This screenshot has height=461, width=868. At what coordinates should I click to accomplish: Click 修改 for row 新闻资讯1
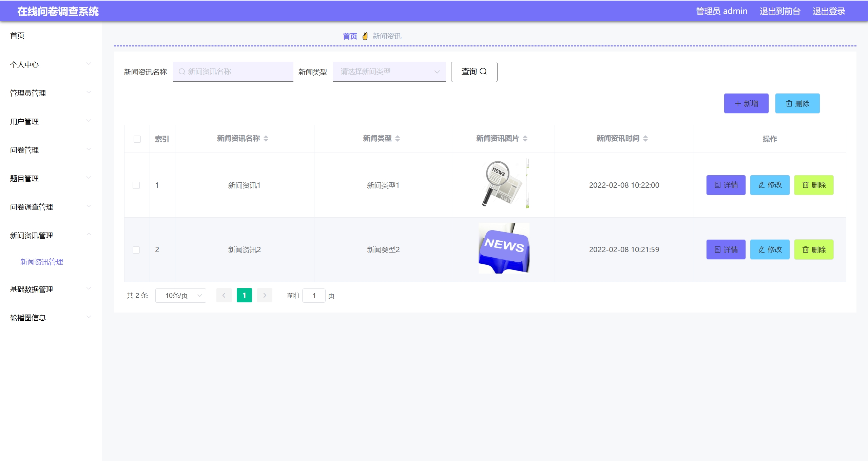(770, 185)
